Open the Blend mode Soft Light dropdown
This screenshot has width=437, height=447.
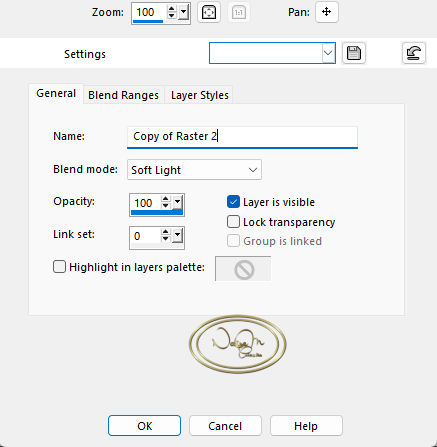194,170
